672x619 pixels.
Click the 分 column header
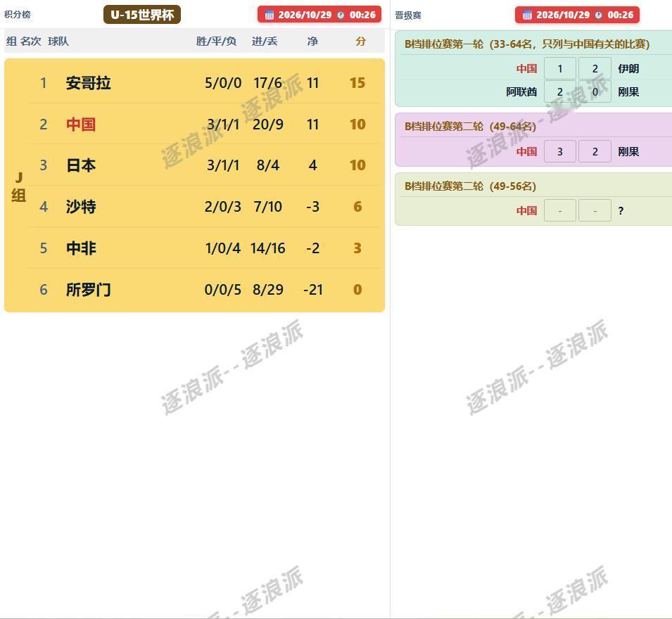pyautogui.click(x=361, y=41)
